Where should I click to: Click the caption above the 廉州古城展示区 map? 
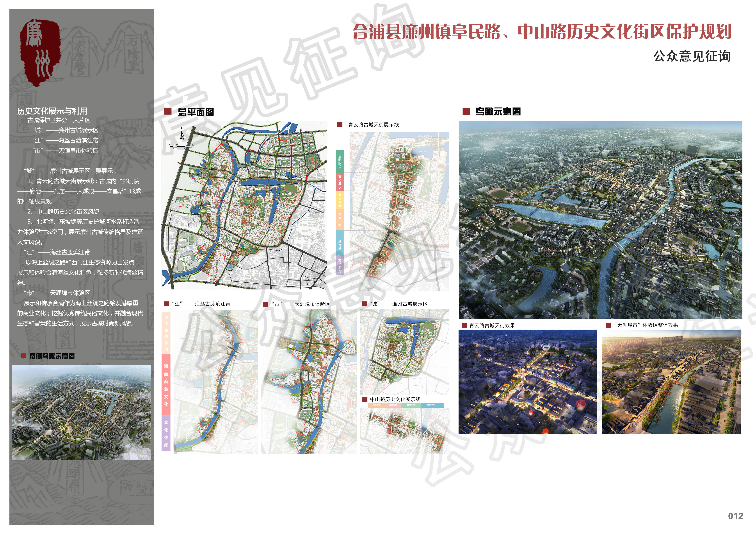tap(398, 304)
